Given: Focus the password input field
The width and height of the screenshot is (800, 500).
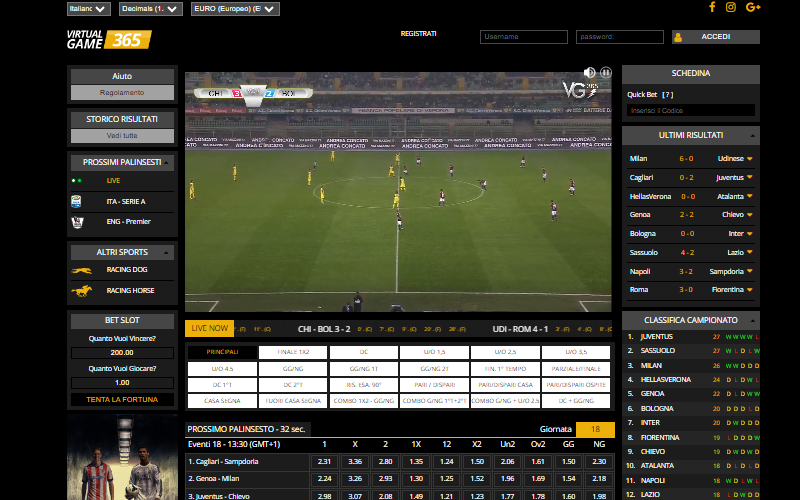Looking at the screenshot, I should click(x=619, y=37).
